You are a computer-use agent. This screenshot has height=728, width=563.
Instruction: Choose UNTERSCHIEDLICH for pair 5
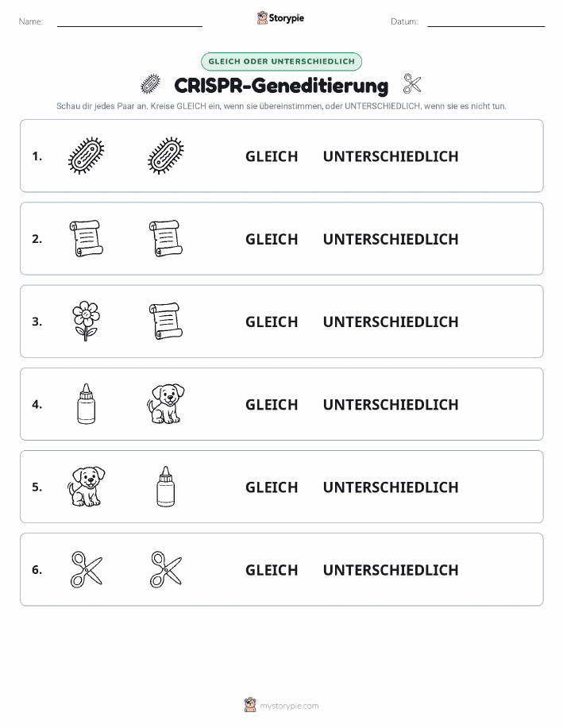click(x=391, y=487)
